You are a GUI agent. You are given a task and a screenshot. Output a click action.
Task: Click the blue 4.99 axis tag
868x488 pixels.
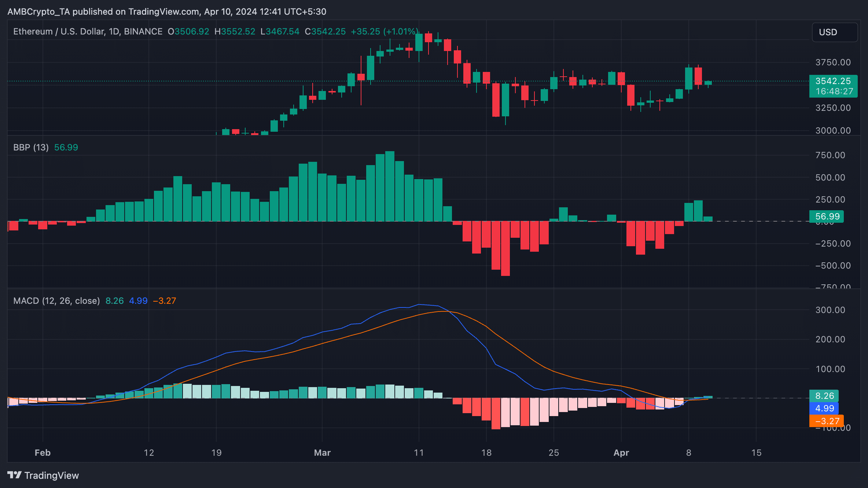pyautogui.click(x=824, y=408)
